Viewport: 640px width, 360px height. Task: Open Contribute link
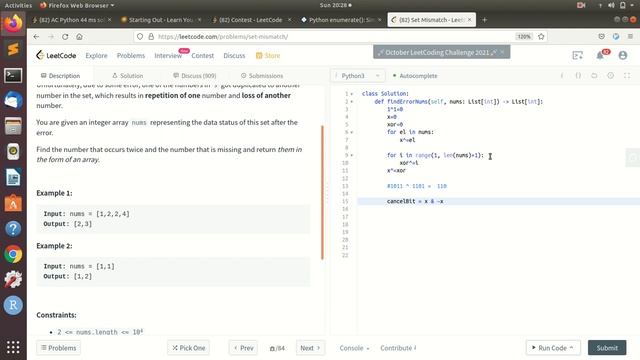(398, 348)
